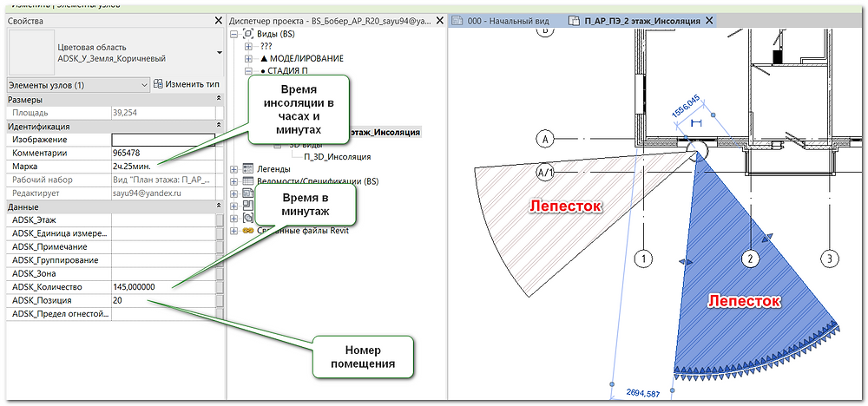This screenshot has height=406, width=868.
Task: Expand the Ведомости/Спецификации (BS) node
Action: 233,181
